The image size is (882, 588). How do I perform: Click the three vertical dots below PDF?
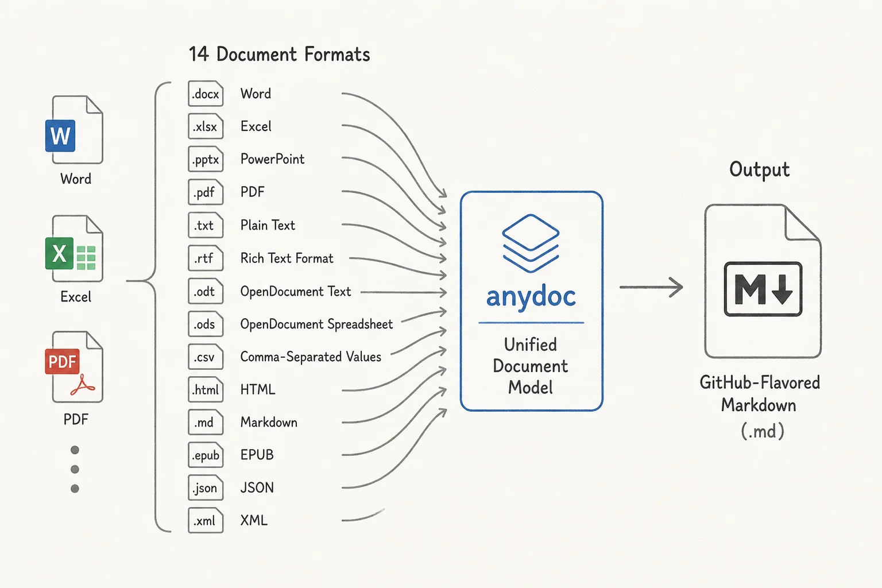(x=75, y=469)
